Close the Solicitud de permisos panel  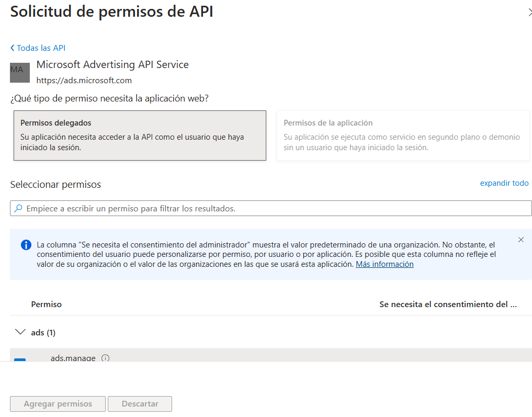(530, 13)
